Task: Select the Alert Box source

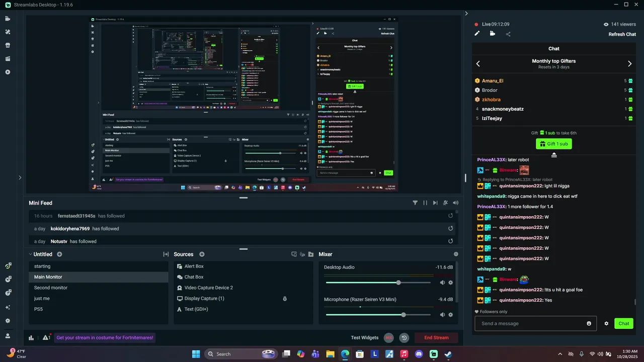Action: point(243,266)
